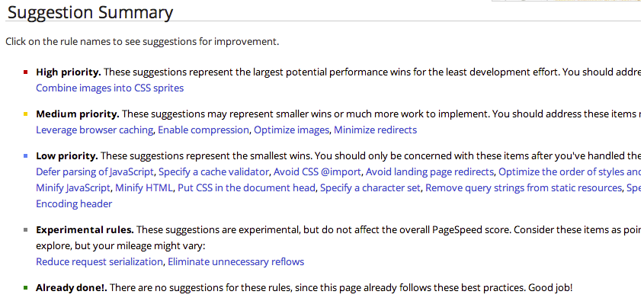The height and width of the screenshot is (301, 644).
Task: Open the Leverage browser caching rule
Action: click(x=95, y=130)
